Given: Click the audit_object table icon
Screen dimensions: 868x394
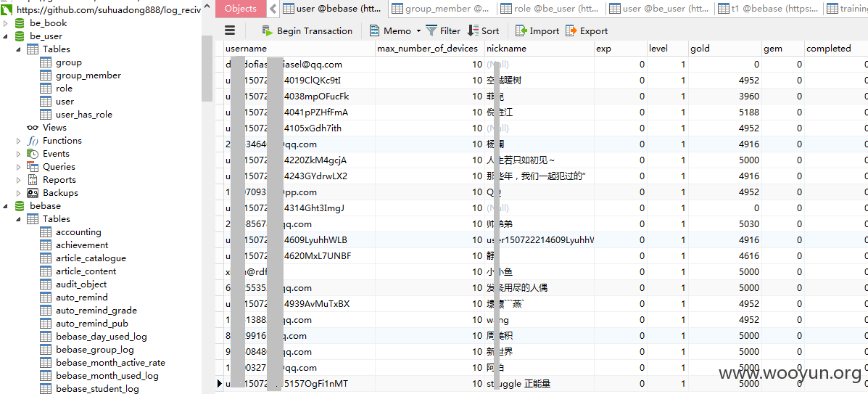Looking at the screenshot, I should (46, 284).
